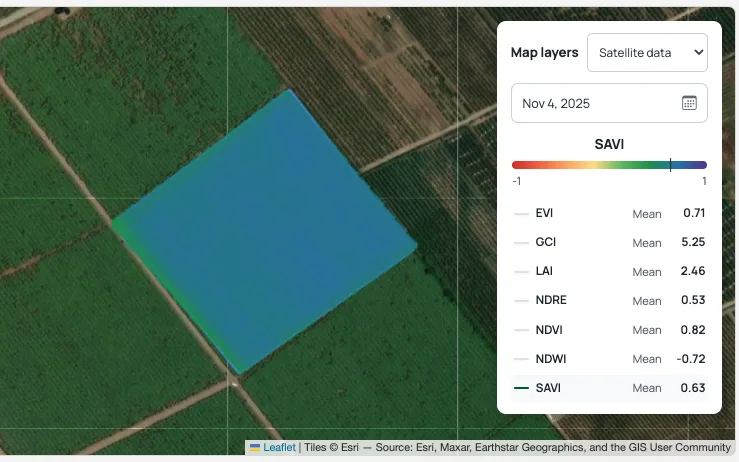Click the SAVI legend heading
Viewport: 739px width, 462px height.
click(x=609, y=144)
